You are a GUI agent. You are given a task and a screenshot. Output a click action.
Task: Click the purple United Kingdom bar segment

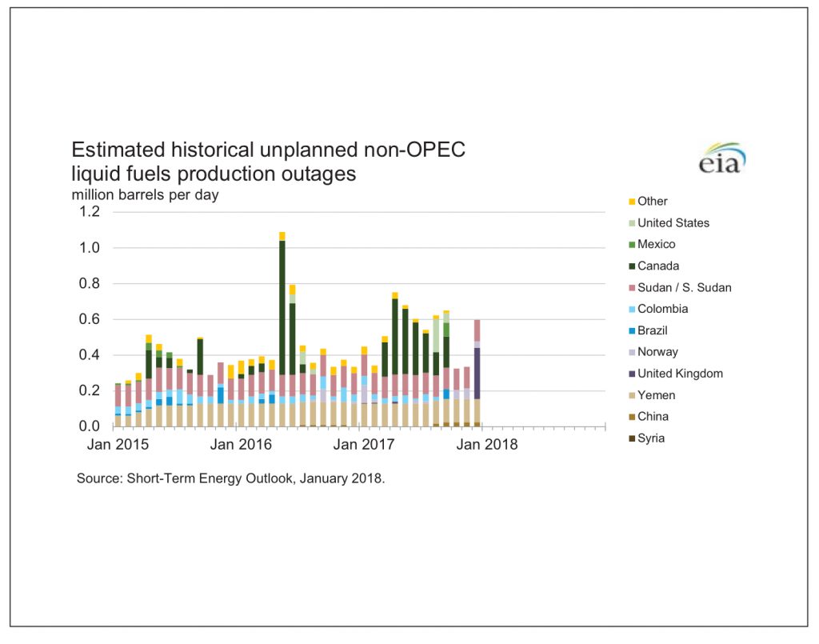click(477, 373)
